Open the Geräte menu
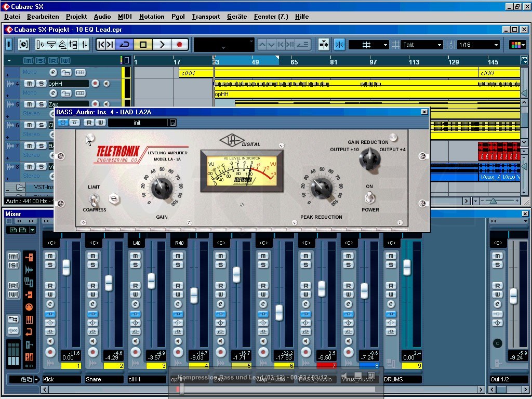 (237, 17)
